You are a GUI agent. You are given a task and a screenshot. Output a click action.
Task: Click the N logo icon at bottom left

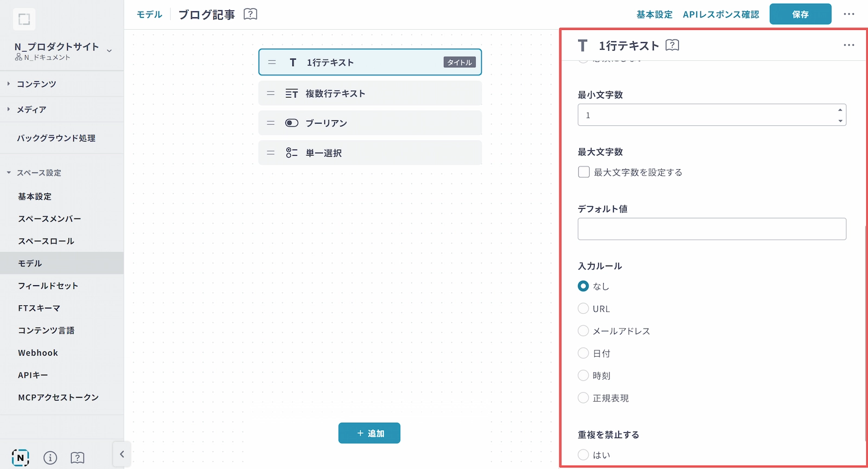pos(21,458)
